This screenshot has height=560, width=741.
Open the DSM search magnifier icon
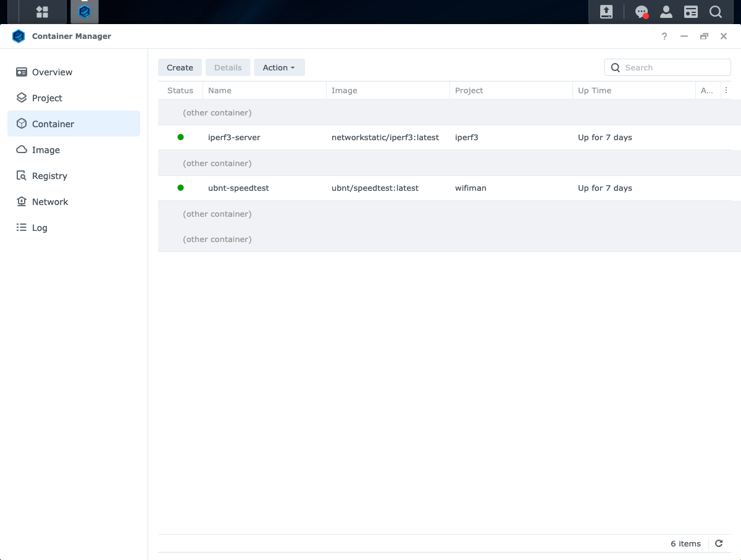716,12
